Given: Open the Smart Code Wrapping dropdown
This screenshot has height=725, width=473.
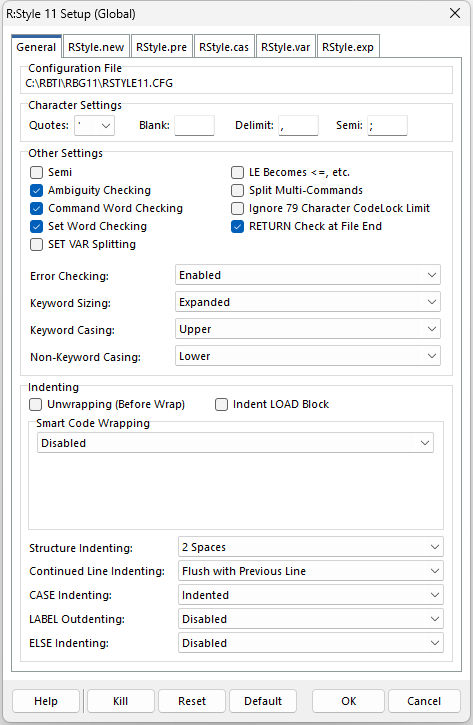Looking at the screenshot, I should tap(235, 443).
